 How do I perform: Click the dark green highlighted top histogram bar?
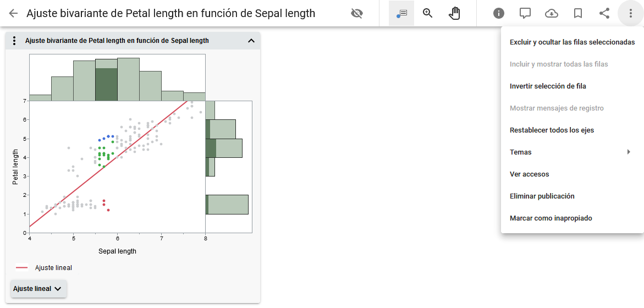(106, 84)
